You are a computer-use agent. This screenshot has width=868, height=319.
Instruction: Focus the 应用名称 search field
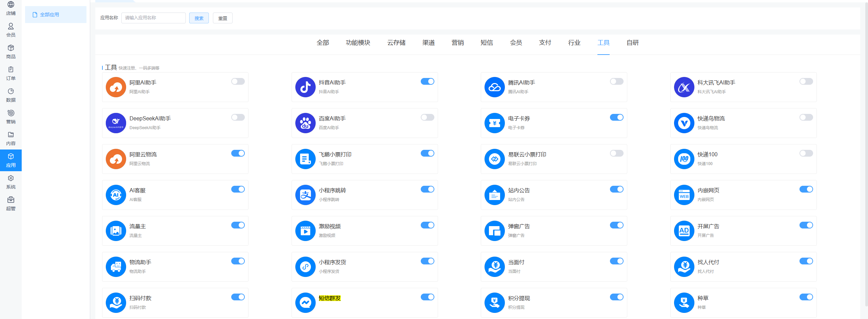pos(154,18)
